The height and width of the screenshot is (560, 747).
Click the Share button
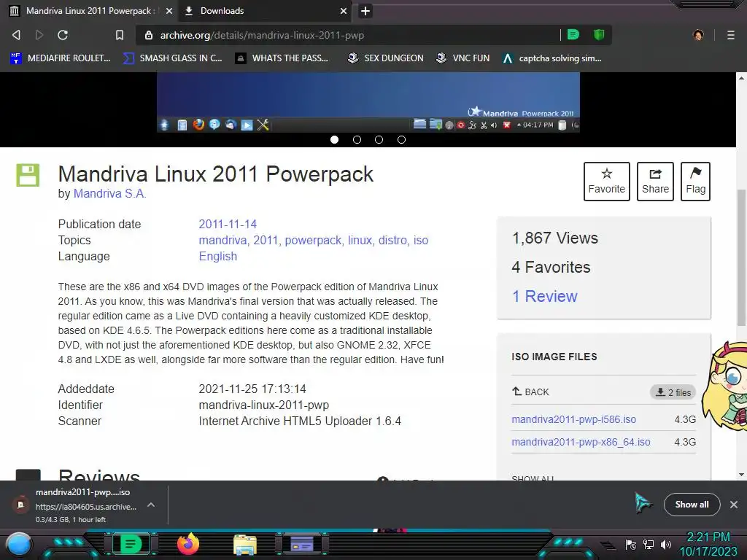point(655,182)
